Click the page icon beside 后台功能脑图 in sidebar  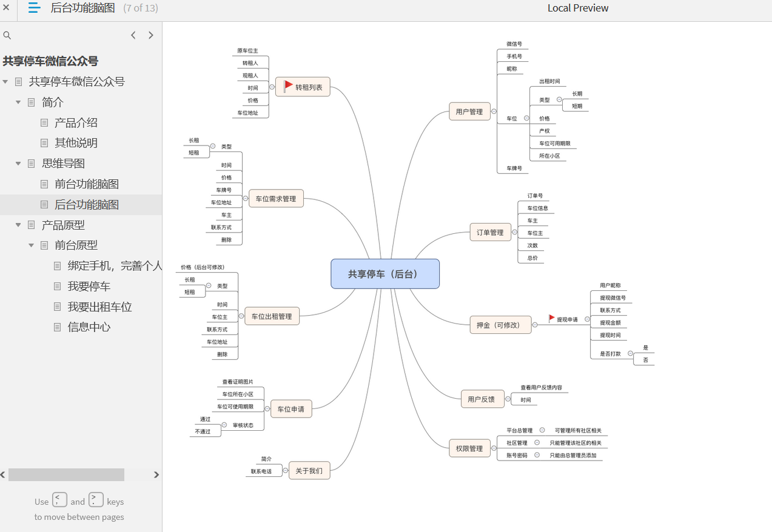44,205
